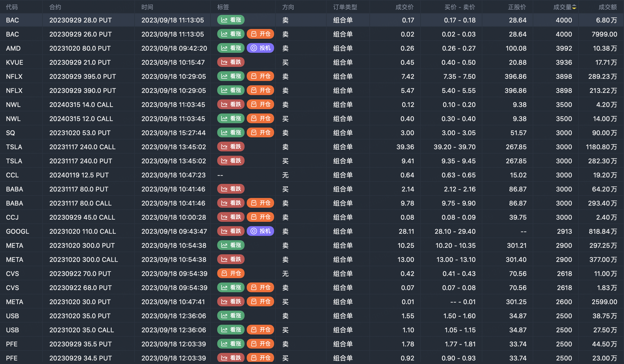Click the 看涨 tag on SQ row
Viewport: 624px width, 364px height.
[231, 133]
